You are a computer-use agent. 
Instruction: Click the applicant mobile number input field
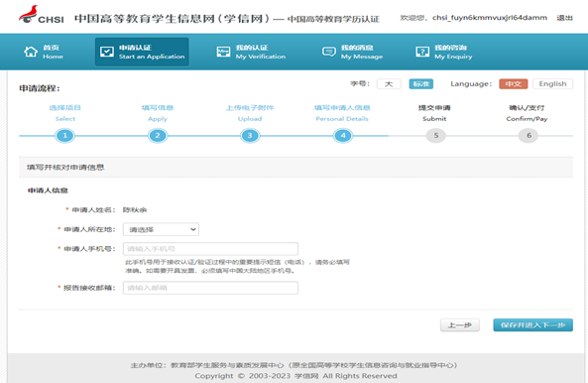[x=210, y=249]
